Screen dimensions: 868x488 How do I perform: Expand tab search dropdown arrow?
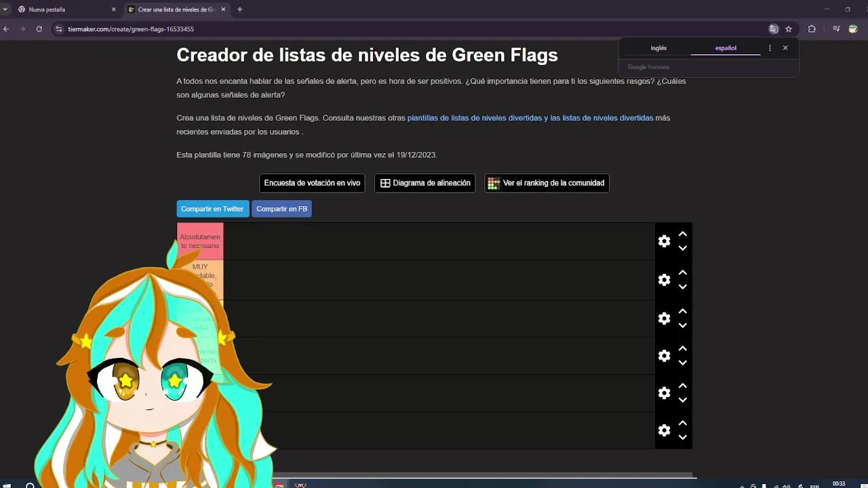click(x=5, y=9)
